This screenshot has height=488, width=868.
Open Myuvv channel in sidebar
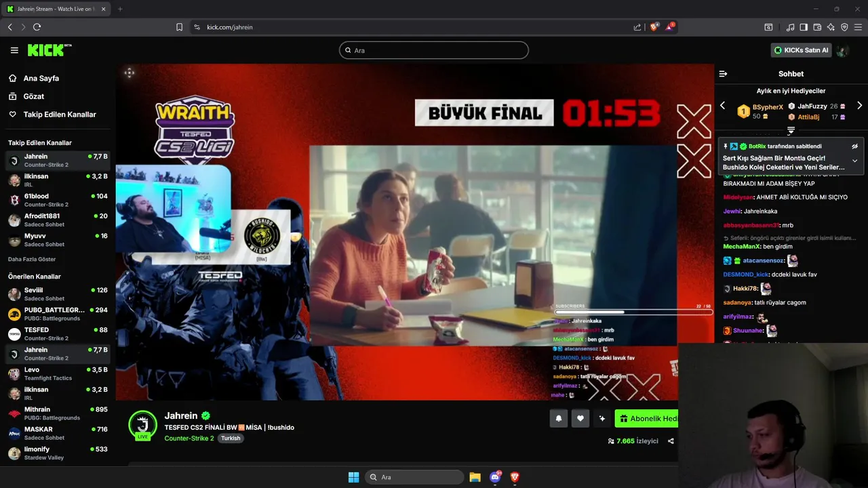pos(58,240)
